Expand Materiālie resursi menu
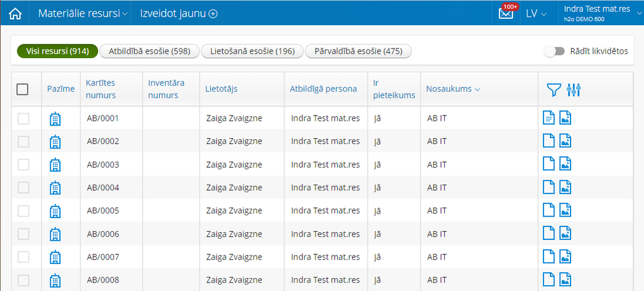 (x=83, y=13)
